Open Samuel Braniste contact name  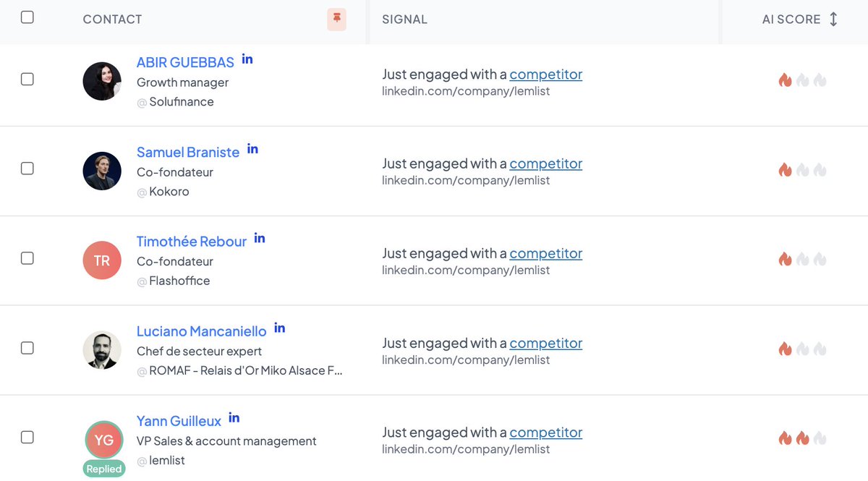tap(188, 152)
